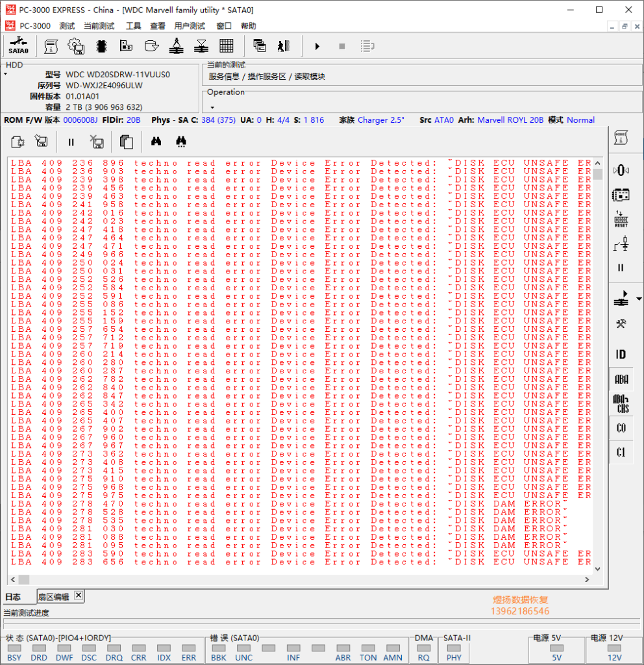This screenshot has height=665, width=644.
Task: Click the switch and capacitor circuit icon in the sidebar
Action: (x=621, y=244)
